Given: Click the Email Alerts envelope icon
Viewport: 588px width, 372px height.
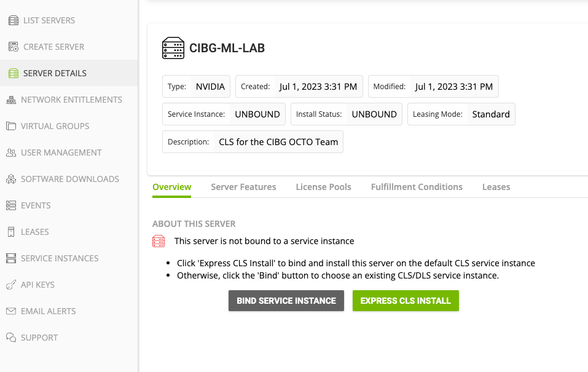Looking at the screenshot, I should pos(10,311).
